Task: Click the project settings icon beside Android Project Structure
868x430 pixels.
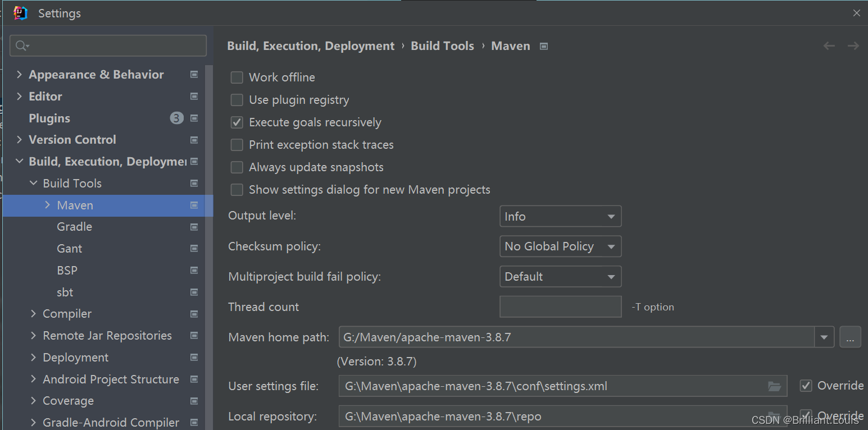Action: 194,379
